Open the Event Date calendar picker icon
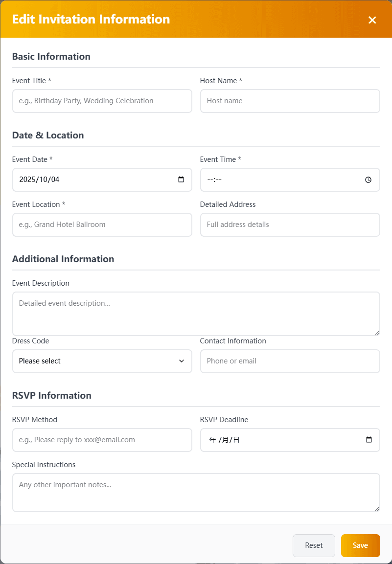392x564 pixels. click(x=181, y=180)
